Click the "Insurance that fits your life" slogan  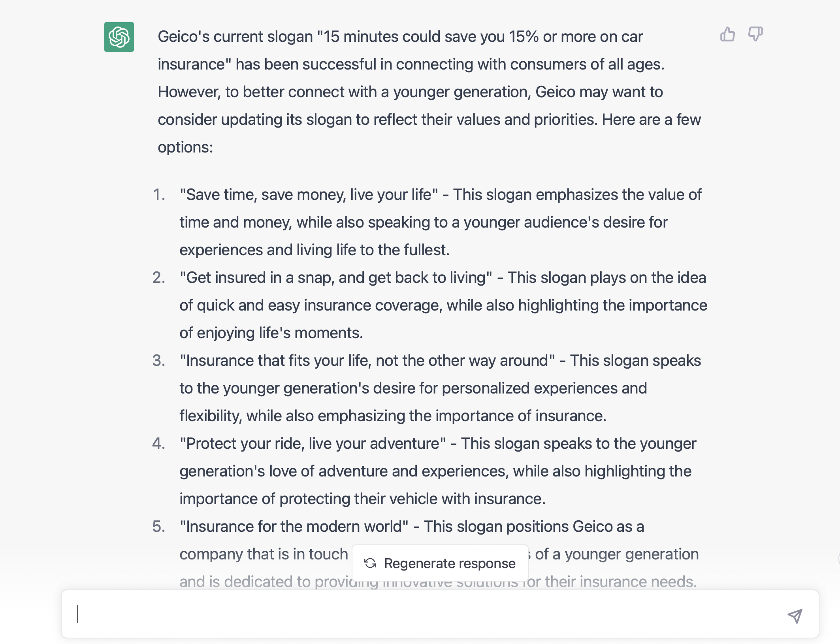(367, 361)
